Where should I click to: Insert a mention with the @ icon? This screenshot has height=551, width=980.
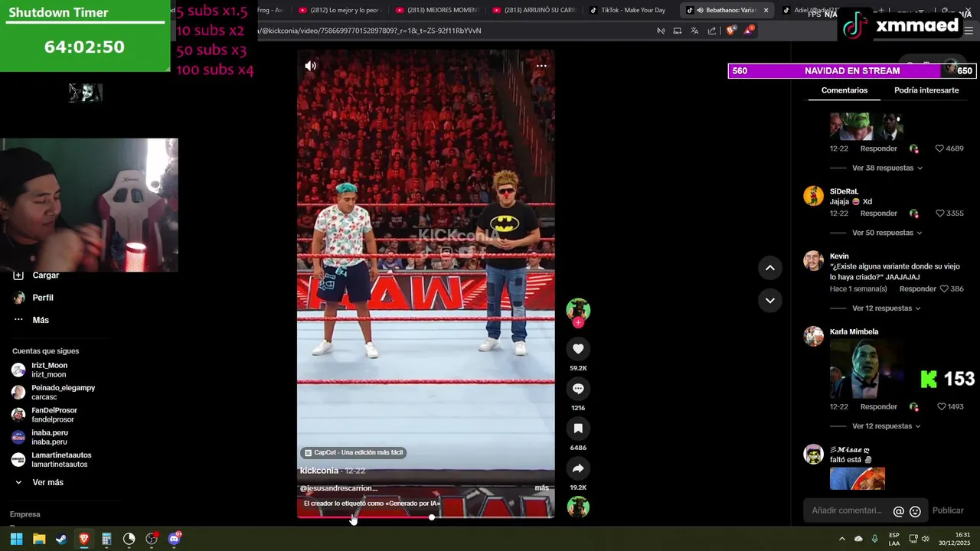coord(899,511)
